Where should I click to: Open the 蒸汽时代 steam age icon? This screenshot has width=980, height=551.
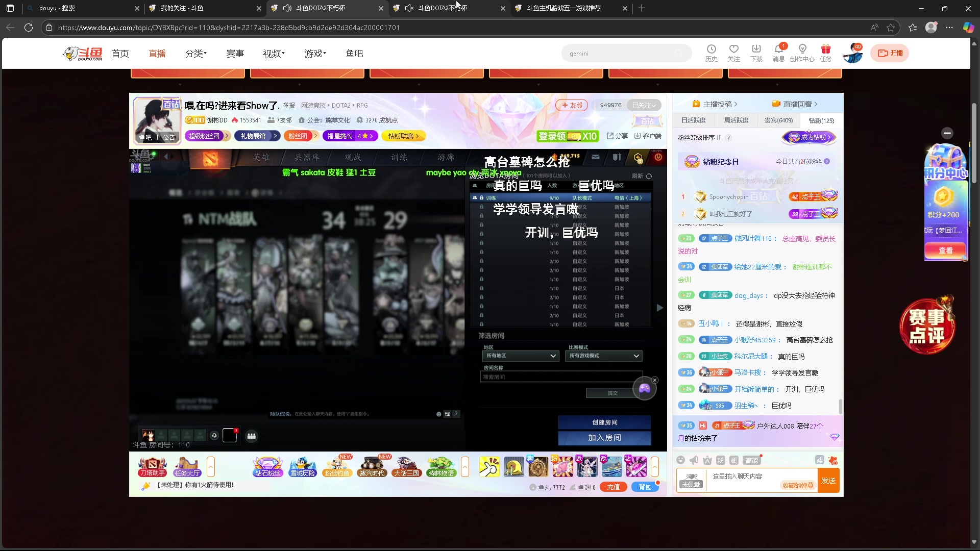[372, 466]
